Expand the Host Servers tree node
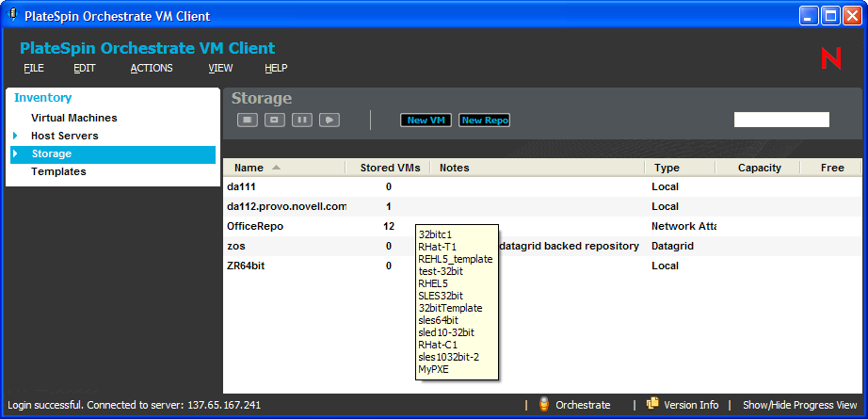The height and width of the screenshot is (419, 868). tap(15, 136)
